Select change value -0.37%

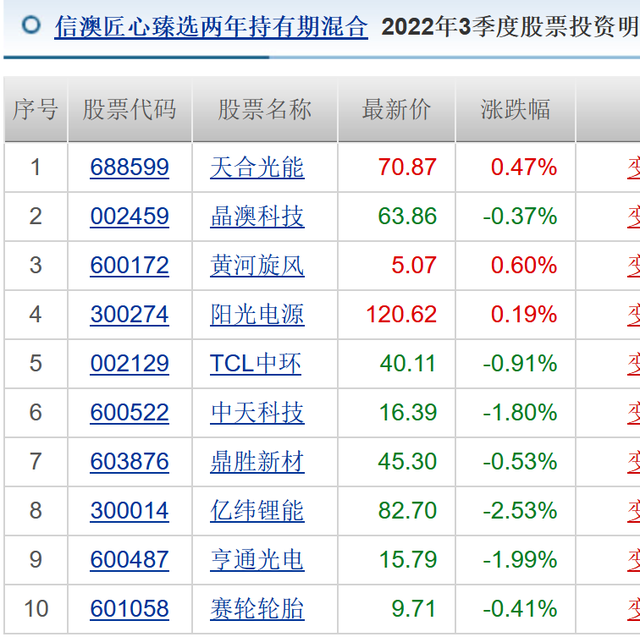pyautogui.click(x=520, y=216)
